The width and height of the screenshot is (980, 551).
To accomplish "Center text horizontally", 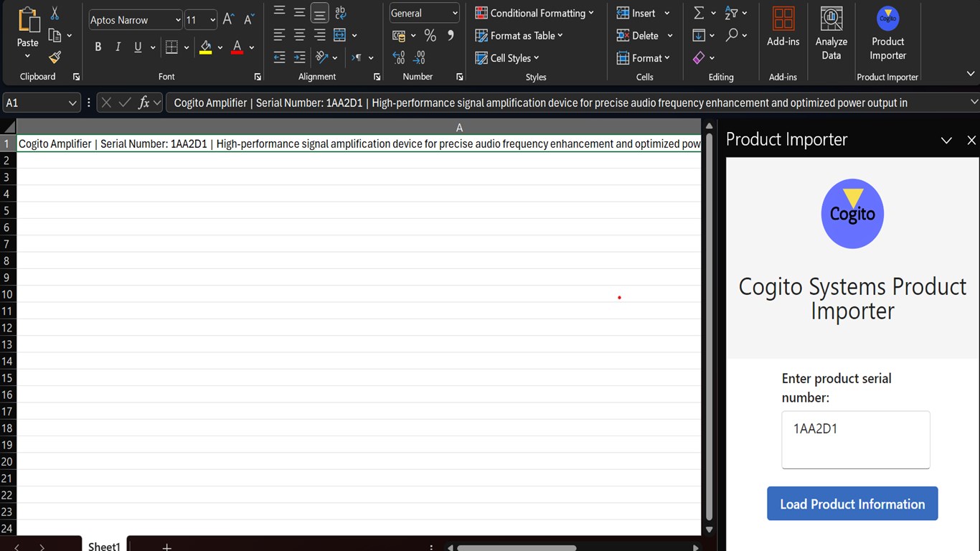I will (x=299, y=35).
